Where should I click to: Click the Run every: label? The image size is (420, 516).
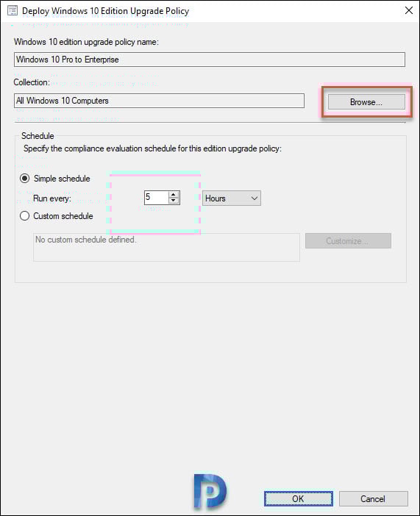52,198
